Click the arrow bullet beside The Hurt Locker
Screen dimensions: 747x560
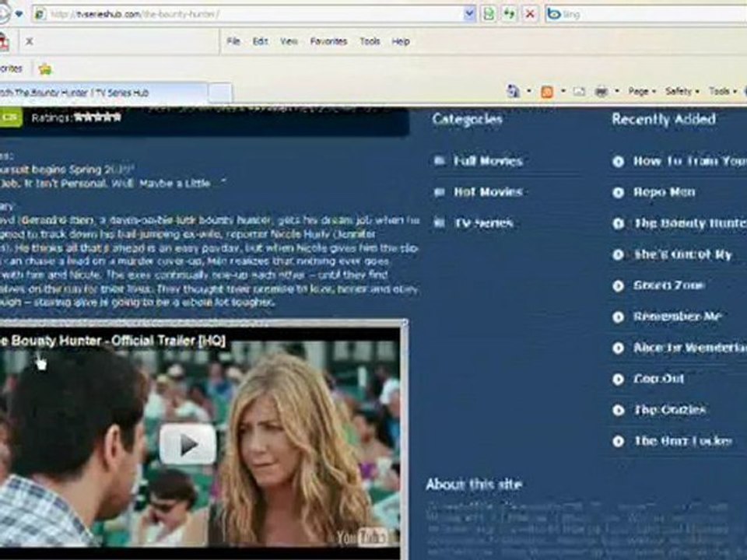(x=619, y=442)
